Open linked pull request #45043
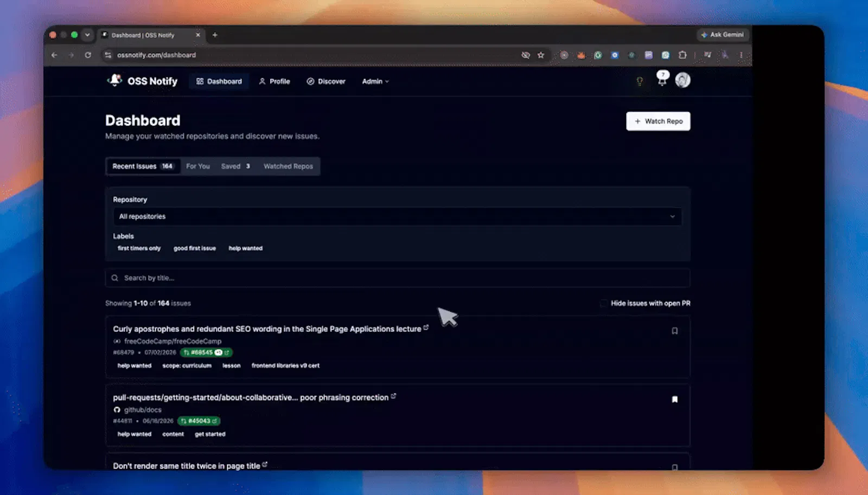The width and height of the screenshot is (868, 495). coord(199,421)
